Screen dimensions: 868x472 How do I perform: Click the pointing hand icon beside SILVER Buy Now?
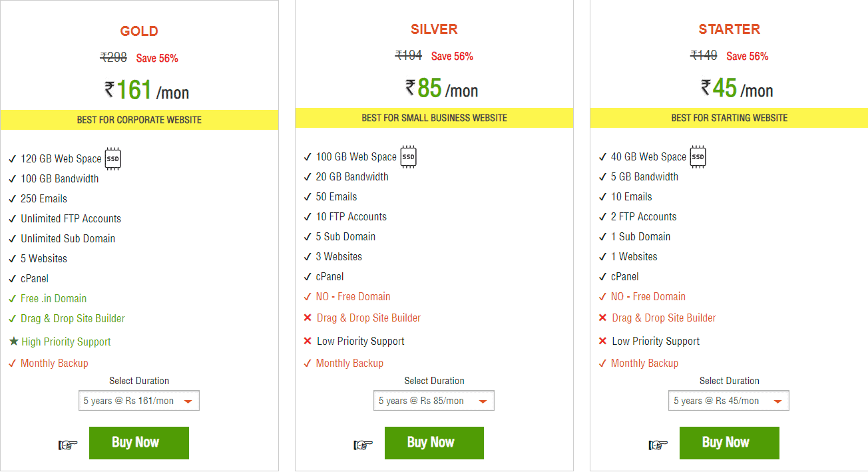click(x=363, y=443)
